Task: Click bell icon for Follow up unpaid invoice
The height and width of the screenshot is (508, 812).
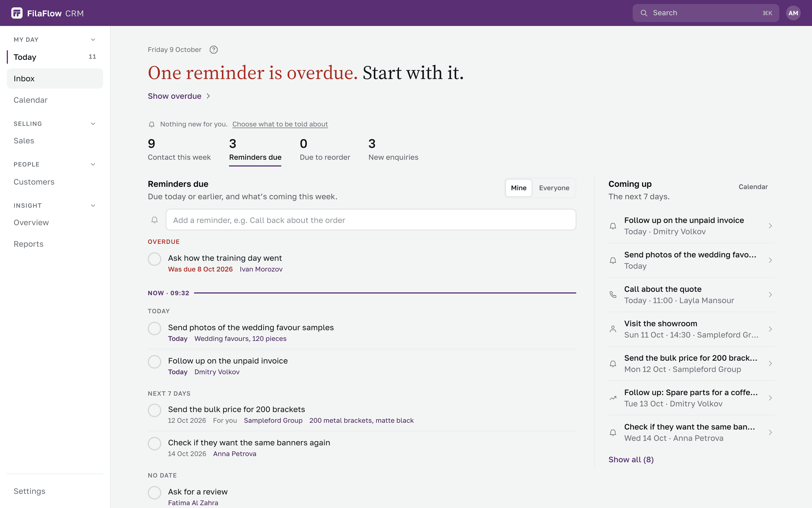Action: click(613, 226)
